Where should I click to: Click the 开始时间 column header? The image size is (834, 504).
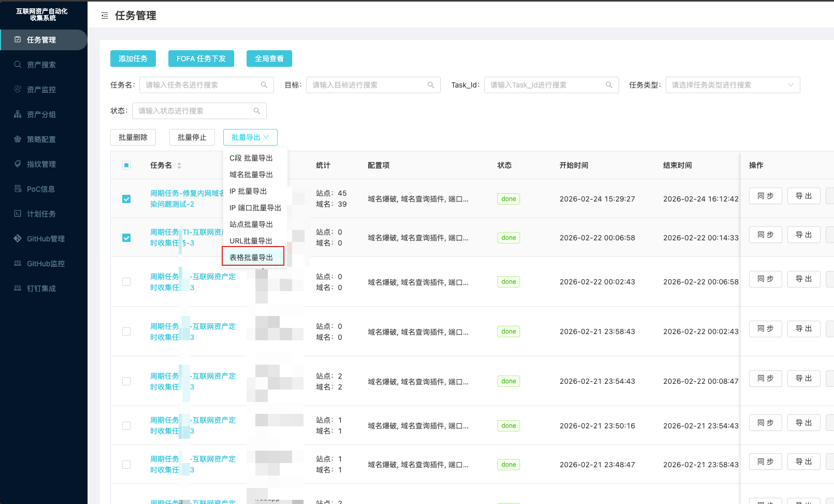(x=574, y=165)
